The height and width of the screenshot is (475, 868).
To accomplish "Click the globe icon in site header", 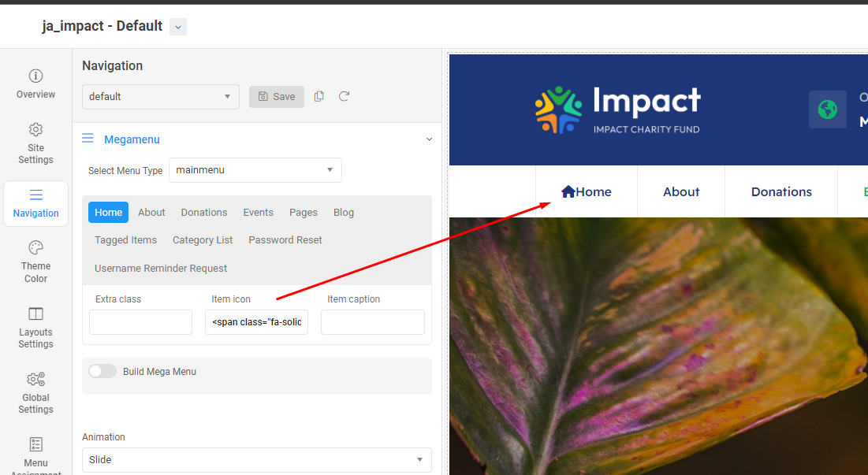I will click(x=828, y=109).
